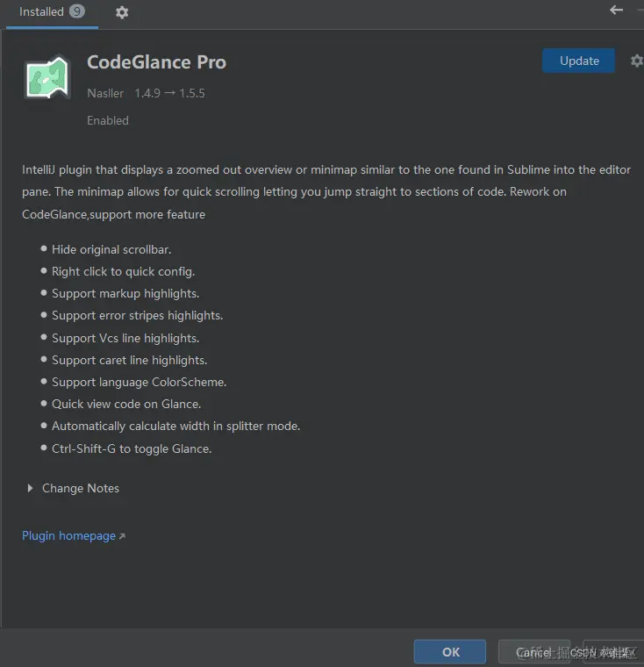Open the Plugin homepage link
The width and height of the screenshot is (644, 667).
[x=69, y=535]
